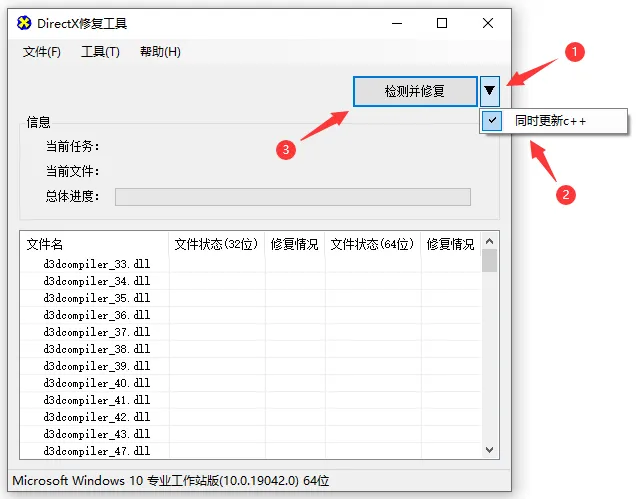639x499 pixels.
Task: Click the 文件状态(64位) column header
Action: tap(372, 244)
